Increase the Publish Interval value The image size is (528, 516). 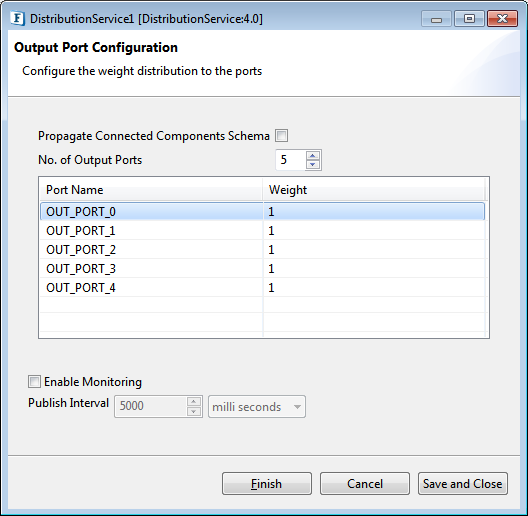194,401
